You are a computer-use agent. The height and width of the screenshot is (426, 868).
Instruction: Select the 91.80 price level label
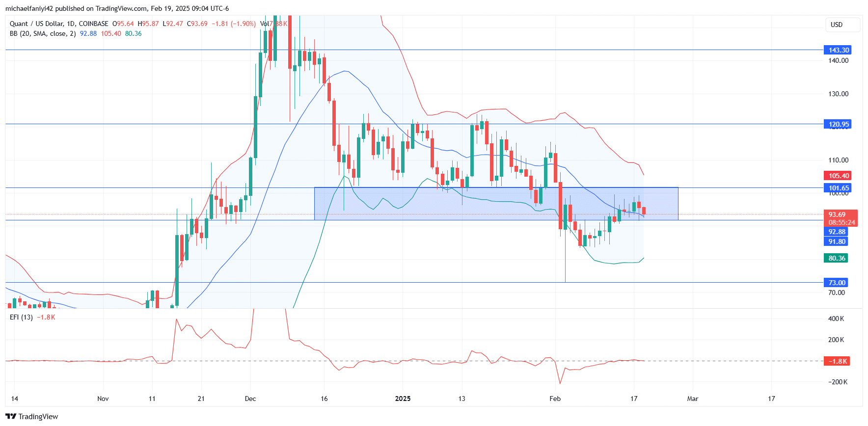(836, 241)
